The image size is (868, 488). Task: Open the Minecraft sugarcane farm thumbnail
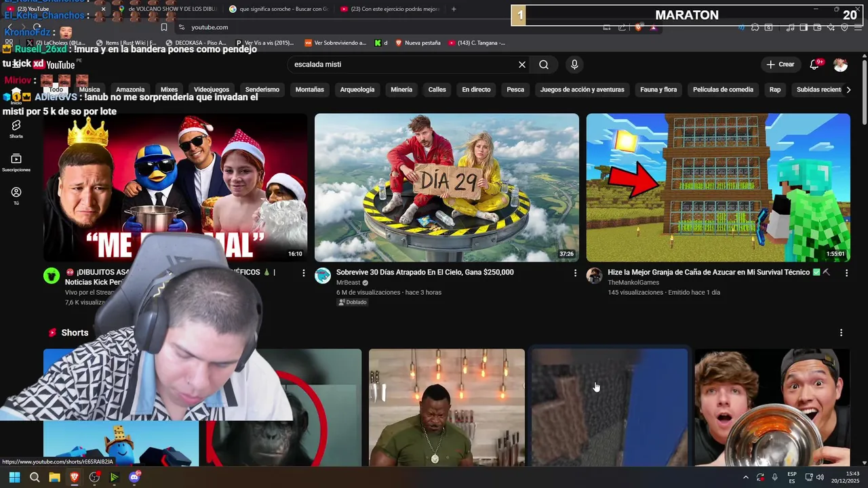[x=718, y=188]
